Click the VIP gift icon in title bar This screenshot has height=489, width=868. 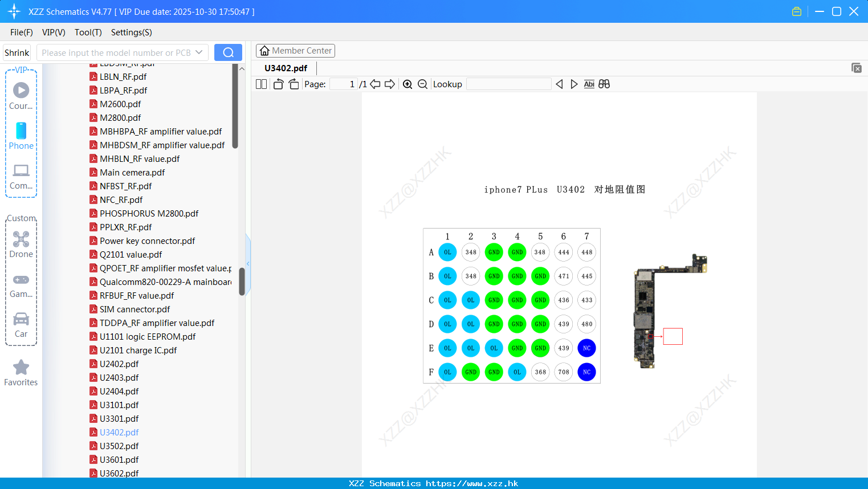(x=797, y=11)
